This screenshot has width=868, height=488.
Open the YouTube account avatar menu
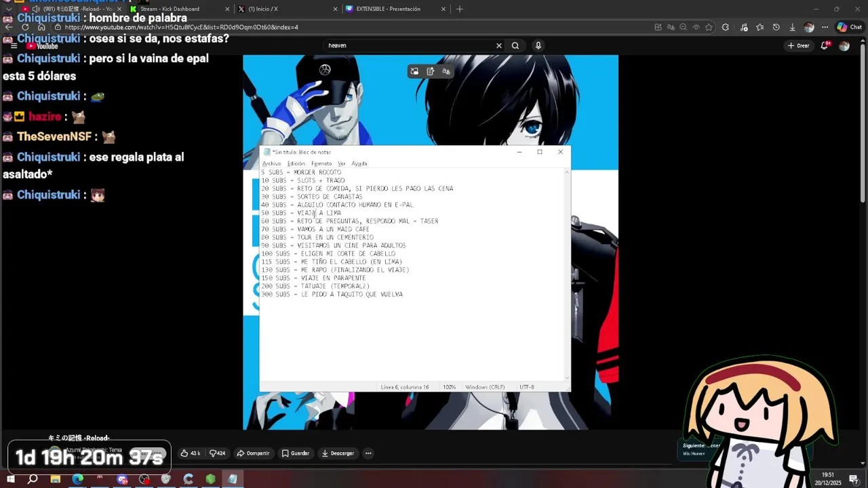tap(844, 45)
